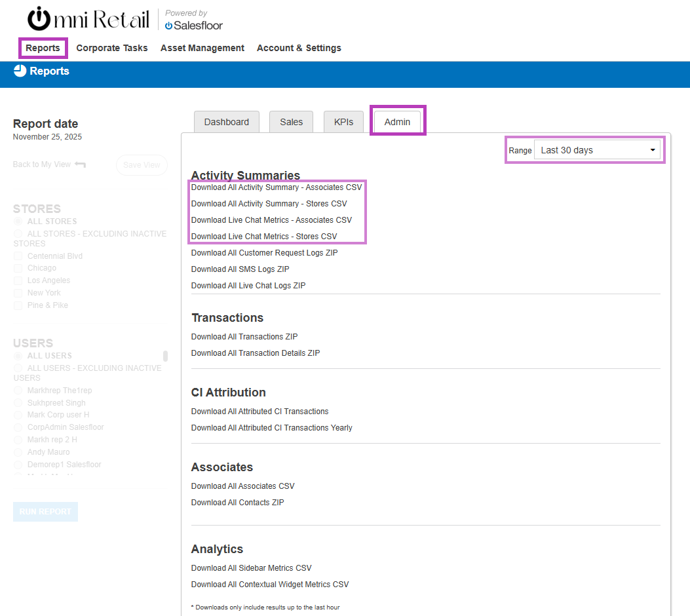Enable the Pine & Pike store checkbox
The width and height of the screenshot is (690, 616).
click(x=18, y=305)
